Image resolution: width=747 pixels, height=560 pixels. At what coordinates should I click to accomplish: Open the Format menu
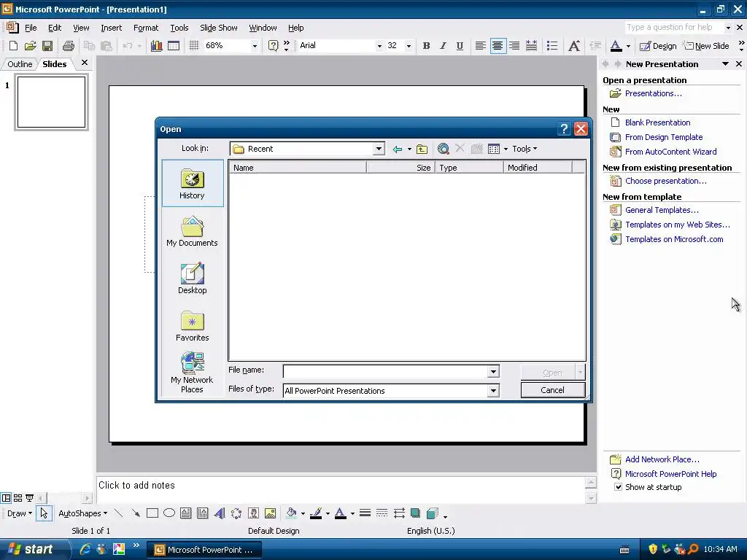(146, 28)
